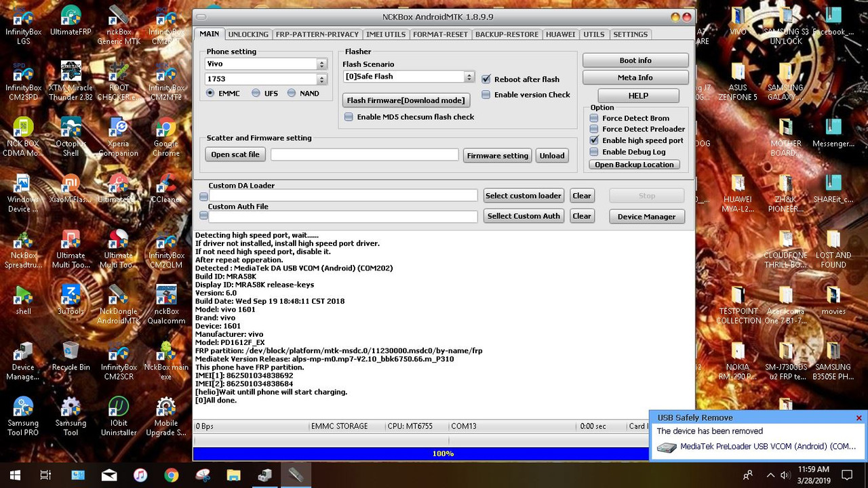Select the InfinityBox CM2SPD shortcut
This screenshot has height=488, width=868.
pos(23,81)
